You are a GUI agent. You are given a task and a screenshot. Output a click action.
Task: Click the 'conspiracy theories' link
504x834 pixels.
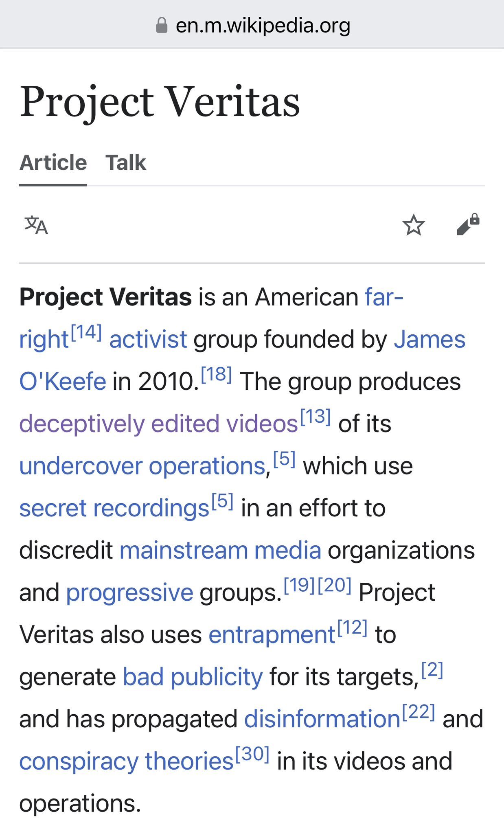pos(126,761)
